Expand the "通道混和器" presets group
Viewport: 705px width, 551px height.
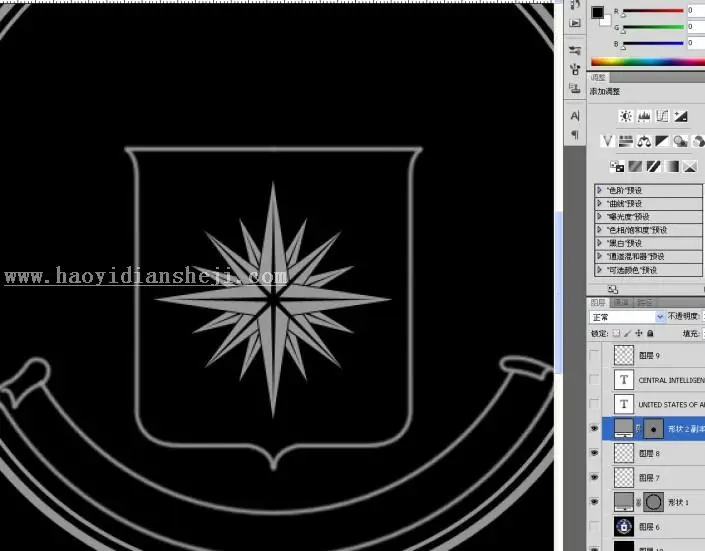(599, 256)
